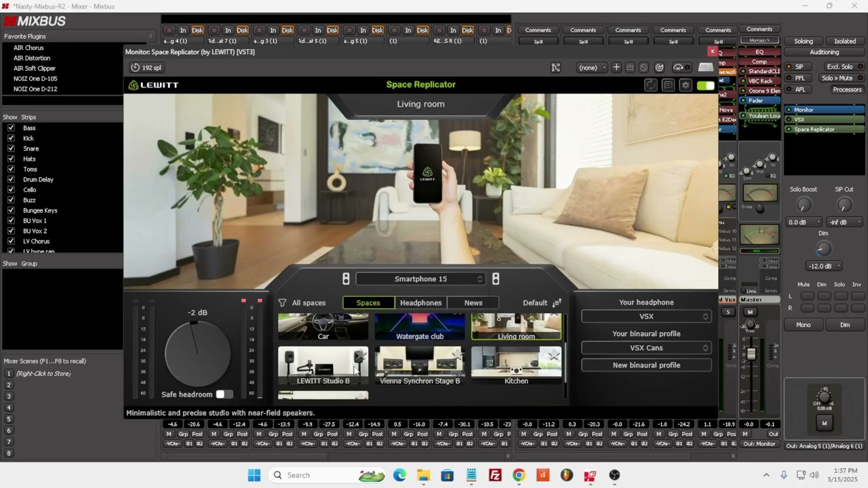
Task: Open the Windows Start menu
Action: [x=254, y=475]
